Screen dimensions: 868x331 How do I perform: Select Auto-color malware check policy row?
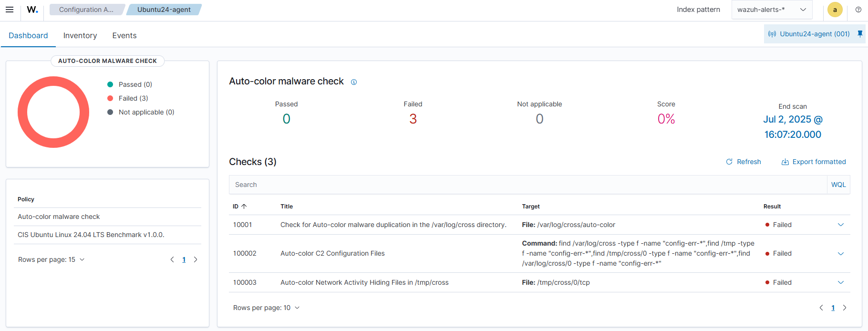tap(107, 217)
